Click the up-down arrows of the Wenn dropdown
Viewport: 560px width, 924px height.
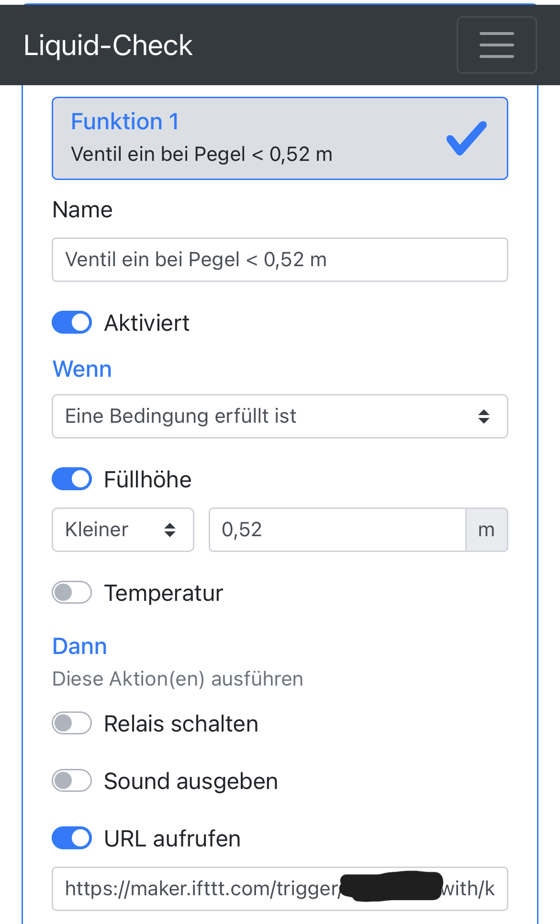(x=484, y=416)
